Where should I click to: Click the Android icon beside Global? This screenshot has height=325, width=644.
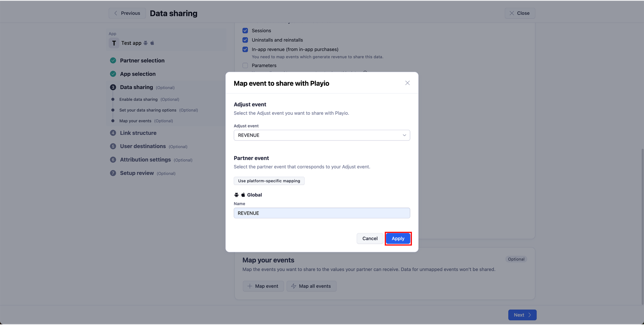[x=236, y=195]
